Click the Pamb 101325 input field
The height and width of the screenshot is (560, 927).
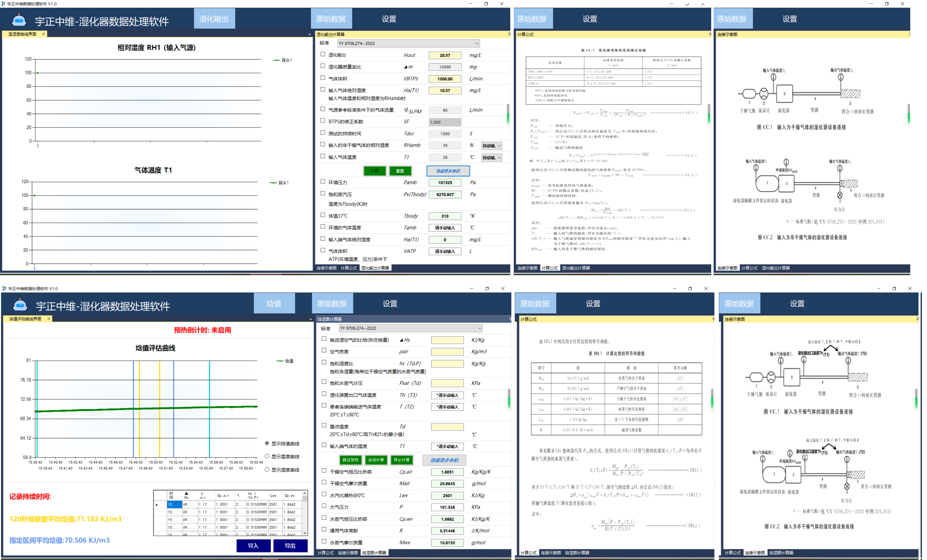445,183
